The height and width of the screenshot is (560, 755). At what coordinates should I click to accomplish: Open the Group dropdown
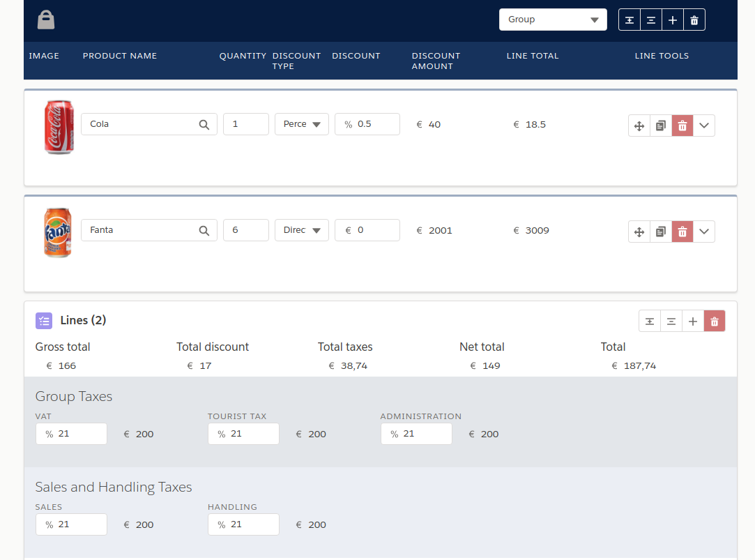click(553, 20)
